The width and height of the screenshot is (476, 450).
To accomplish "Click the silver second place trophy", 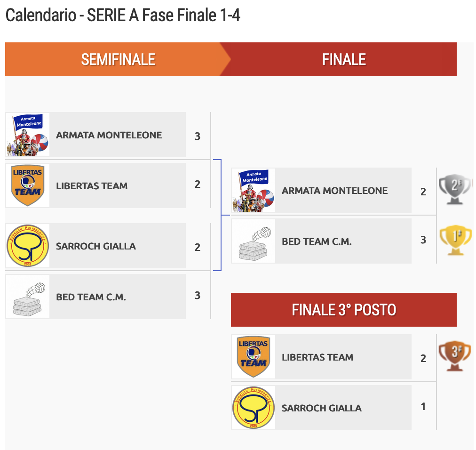I will coord(455,189).
